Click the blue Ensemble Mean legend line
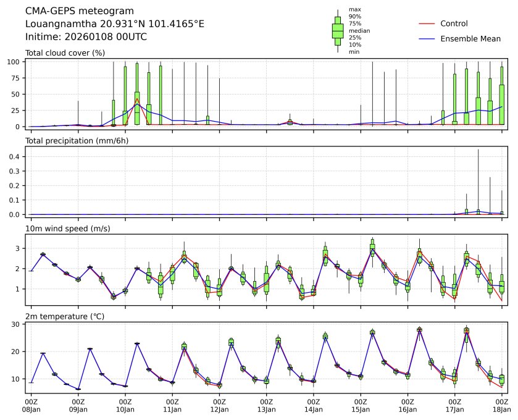 click(x=427, y=39)
